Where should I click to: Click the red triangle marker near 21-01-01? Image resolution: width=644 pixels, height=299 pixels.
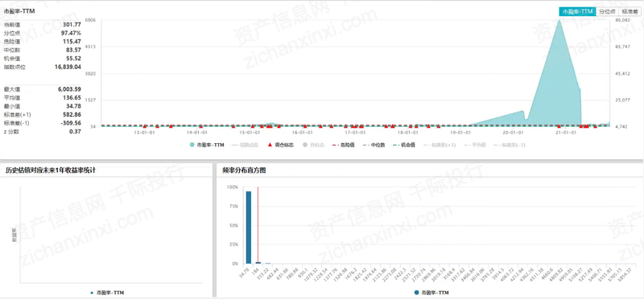click(x=559, y=126)
